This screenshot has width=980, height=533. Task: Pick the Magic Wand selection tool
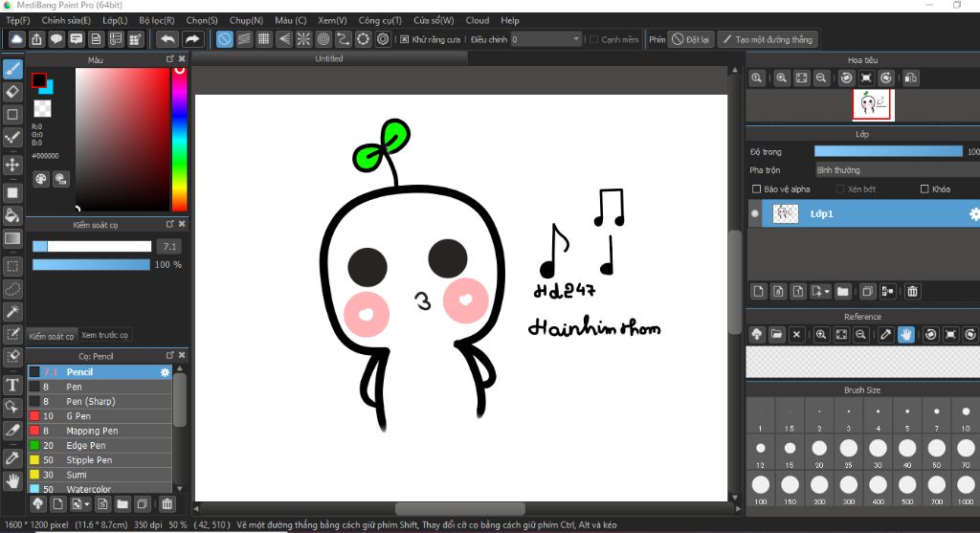(x=12, y=312)
